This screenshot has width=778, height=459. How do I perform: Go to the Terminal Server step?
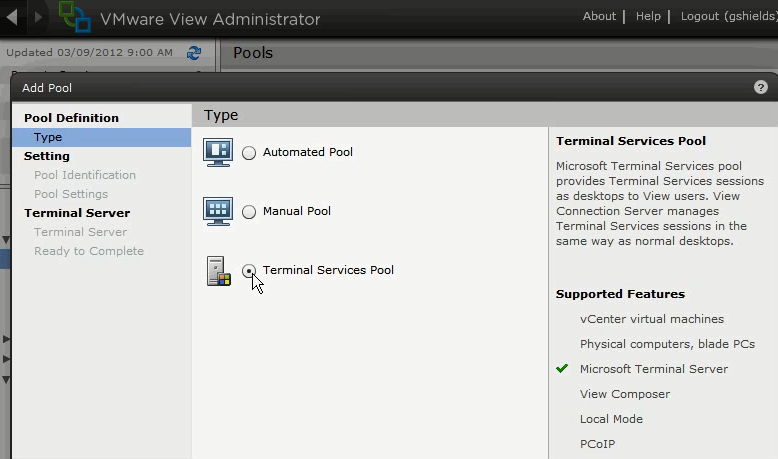point(80,232)
